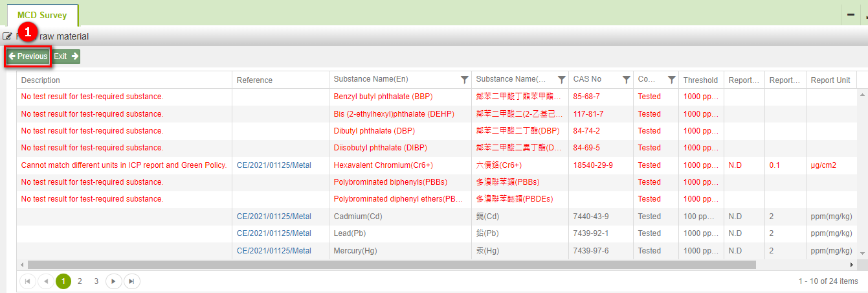The width and height of the screenshot is (868, 293).
Task: Go to the previous page arrow
Action: pos(46,281)
